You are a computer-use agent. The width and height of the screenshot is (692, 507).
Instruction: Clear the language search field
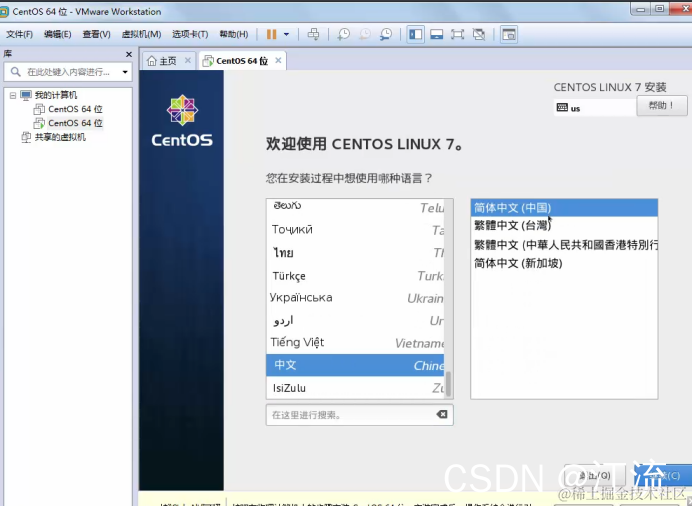(442, 414)
